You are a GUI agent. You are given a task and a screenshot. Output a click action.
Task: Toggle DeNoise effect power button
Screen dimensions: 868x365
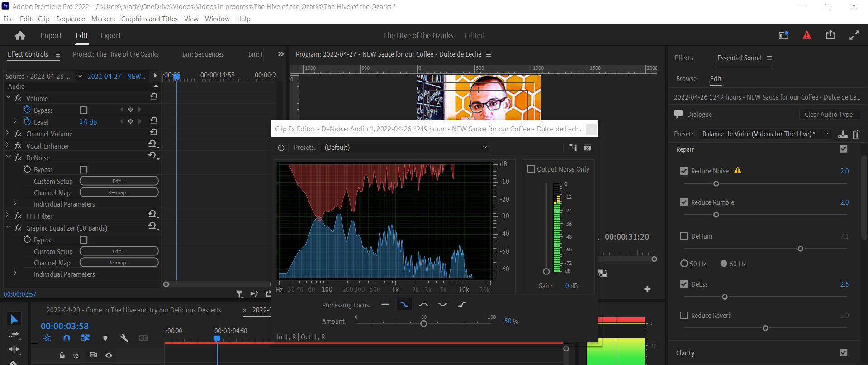click(281, 148)
